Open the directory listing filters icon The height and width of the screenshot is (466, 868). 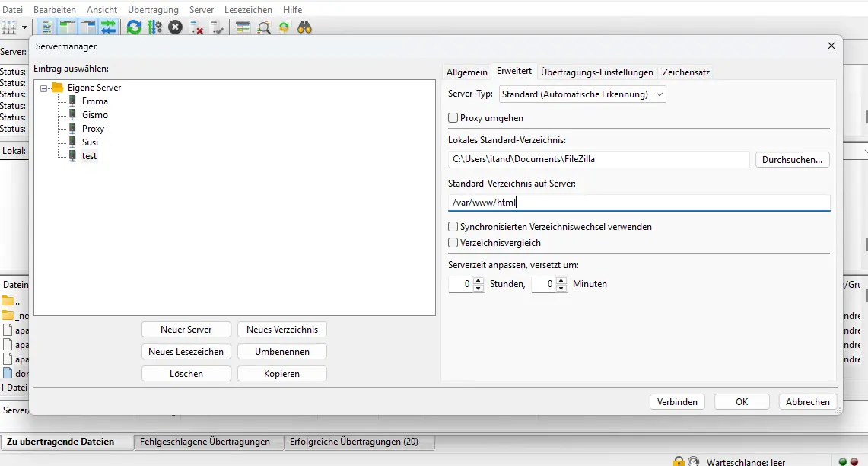(243, 27)
